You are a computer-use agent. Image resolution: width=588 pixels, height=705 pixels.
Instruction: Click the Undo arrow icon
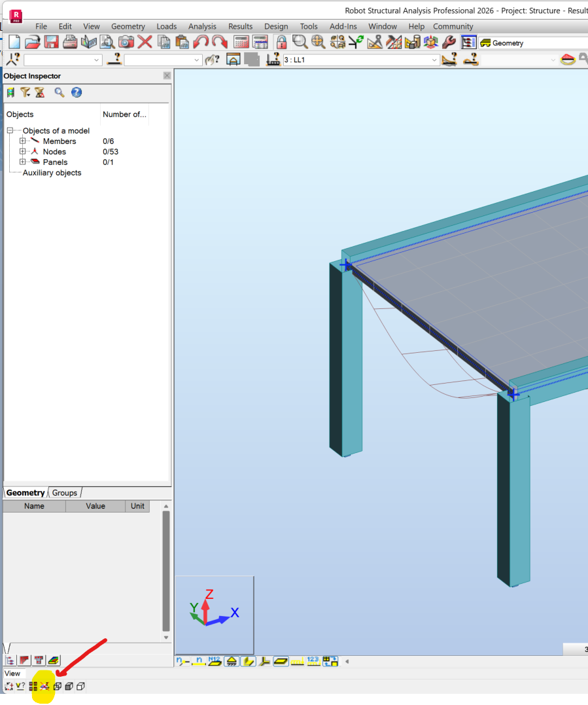tap(201, 42)
